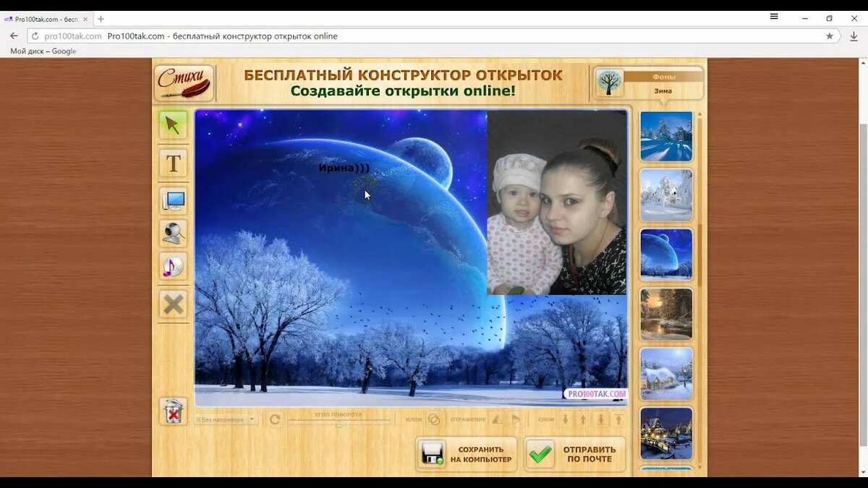The width and height of the screenshot is (868, 488).
Task: Reload page via address bar icon
Action: click(35, 36)
